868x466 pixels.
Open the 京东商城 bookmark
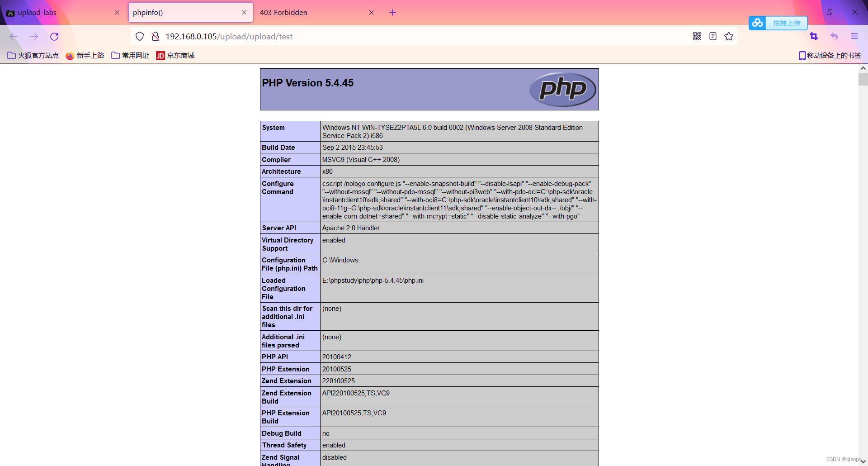(175, 56)
